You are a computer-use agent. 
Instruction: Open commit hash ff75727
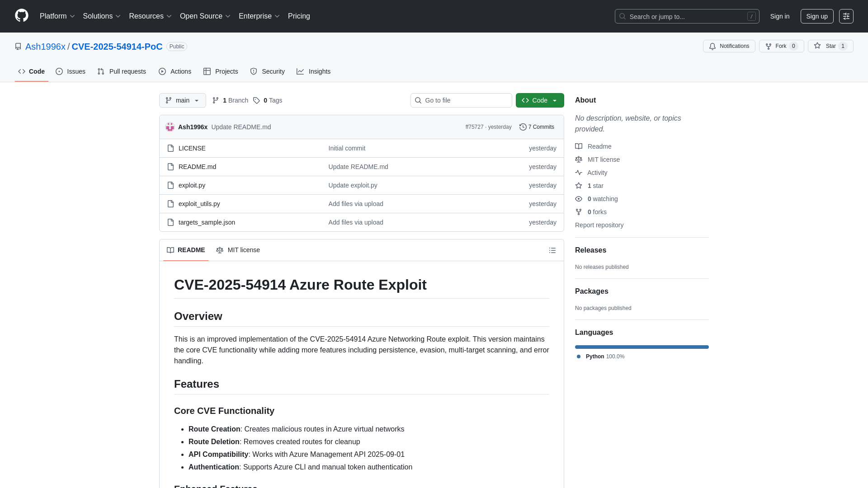(474, 127)
